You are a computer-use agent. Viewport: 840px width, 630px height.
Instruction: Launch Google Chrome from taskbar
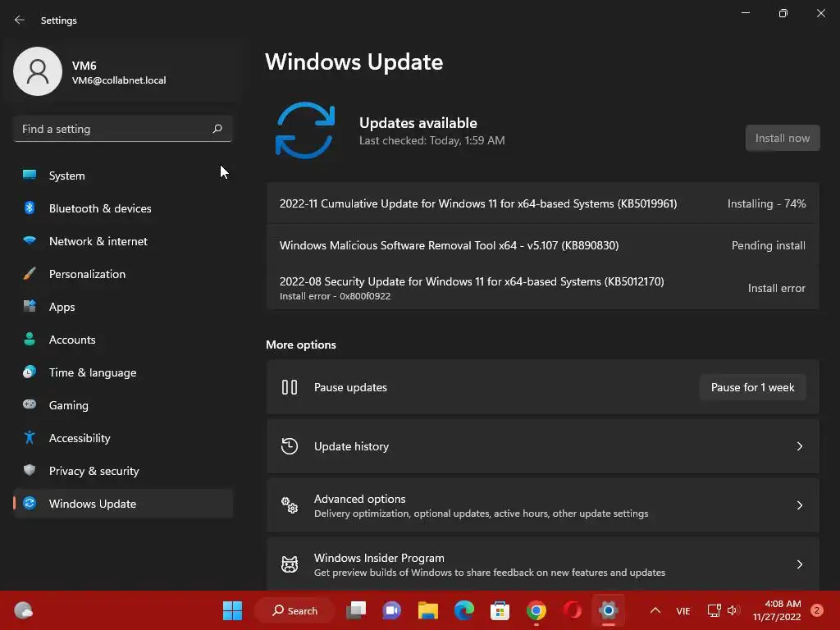tap(536, 610)
